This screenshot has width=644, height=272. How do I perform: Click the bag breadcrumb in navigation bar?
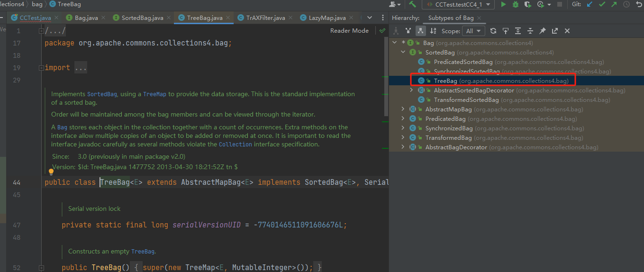pyautogui.click(x=37, y=4)
